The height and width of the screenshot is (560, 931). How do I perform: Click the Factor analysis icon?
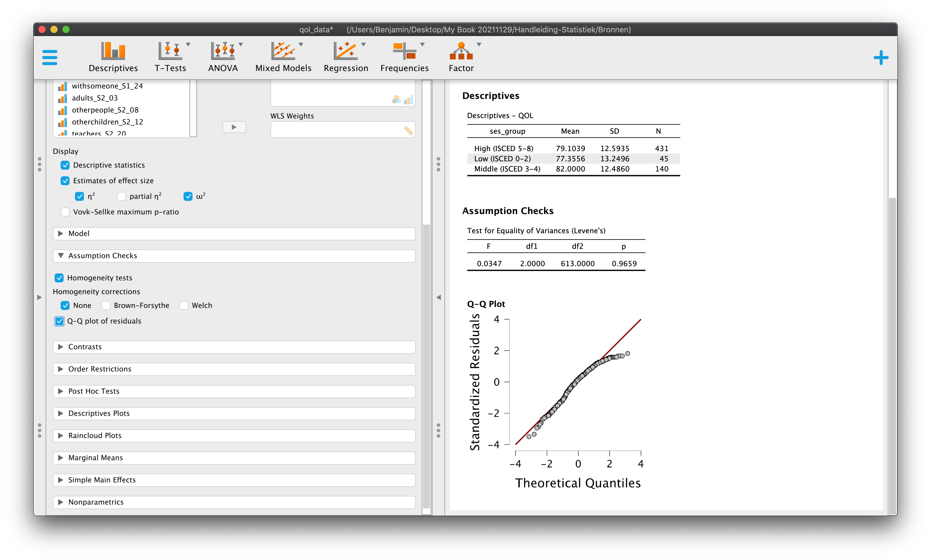click(x=461, y=57)
